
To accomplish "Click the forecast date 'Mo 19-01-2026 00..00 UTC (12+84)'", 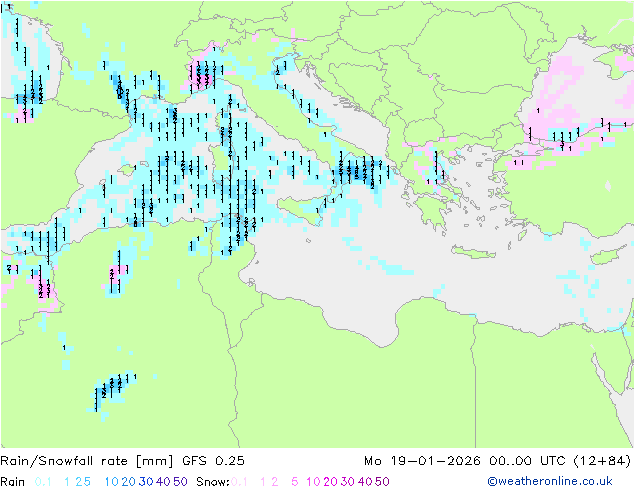I will [497, 460].
